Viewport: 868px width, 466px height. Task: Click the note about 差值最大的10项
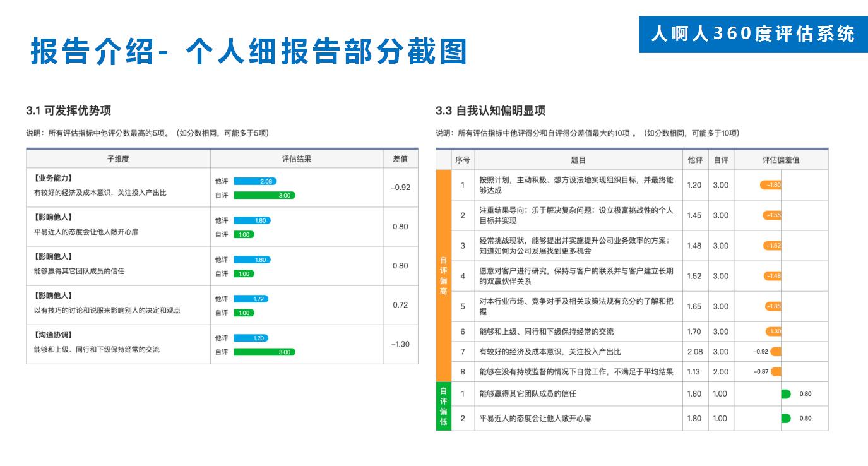[x=588, y=133]
